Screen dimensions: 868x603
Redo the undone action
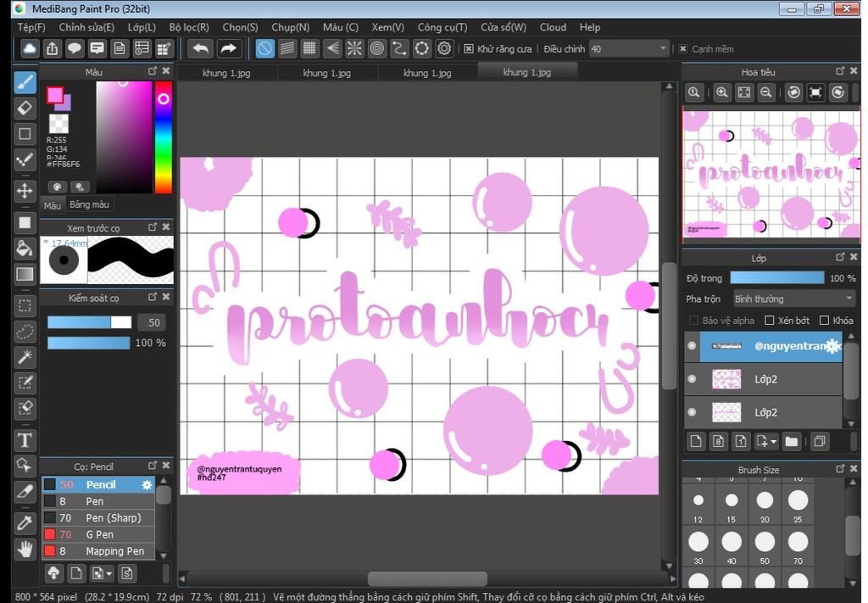click(228, 48)
